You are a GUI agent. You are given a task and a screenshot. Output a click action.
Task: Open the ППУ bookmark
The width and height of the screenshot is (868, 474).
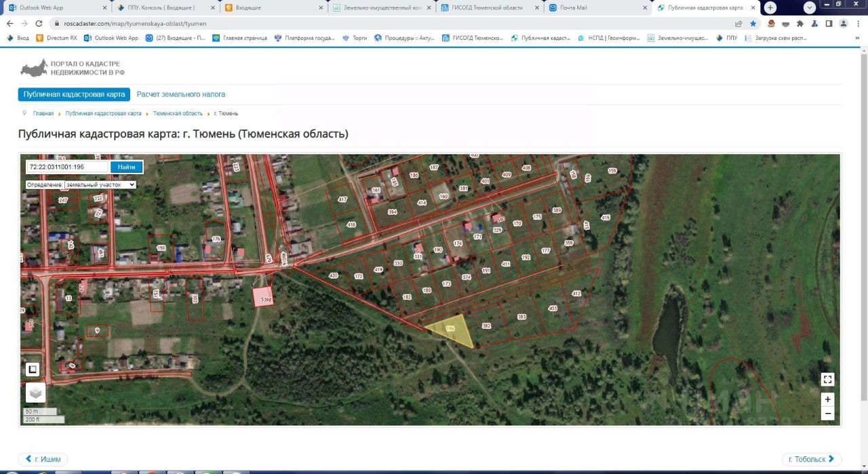727,38
